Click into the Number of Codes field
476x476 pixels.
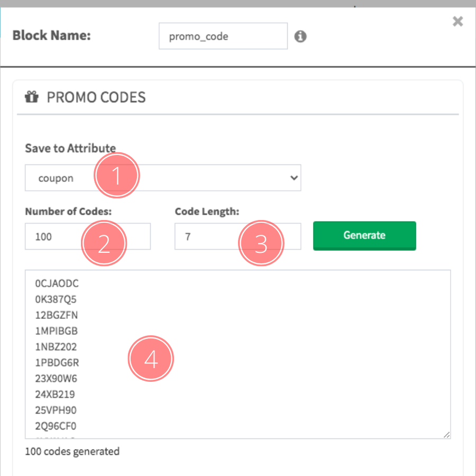[x=53, y=236]
